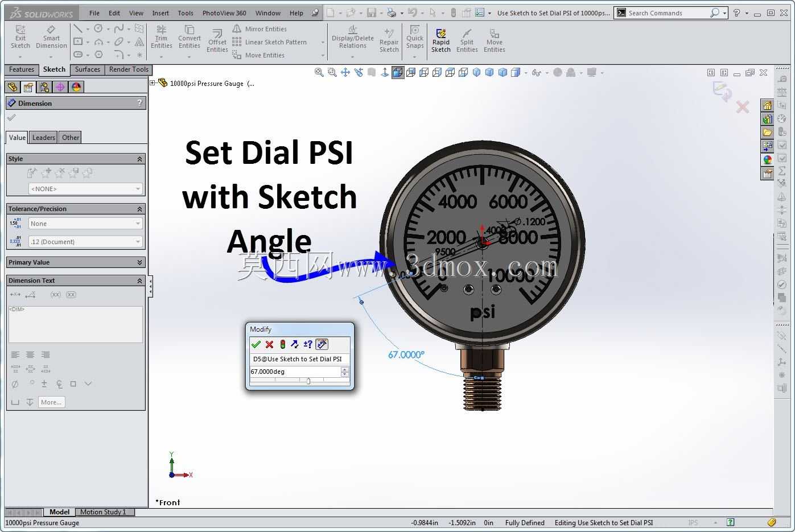The height and width of the screenshot is (532, 795).
Task: Click the Rebuild traffic light icon in Modify
Action: click(283, 344)
